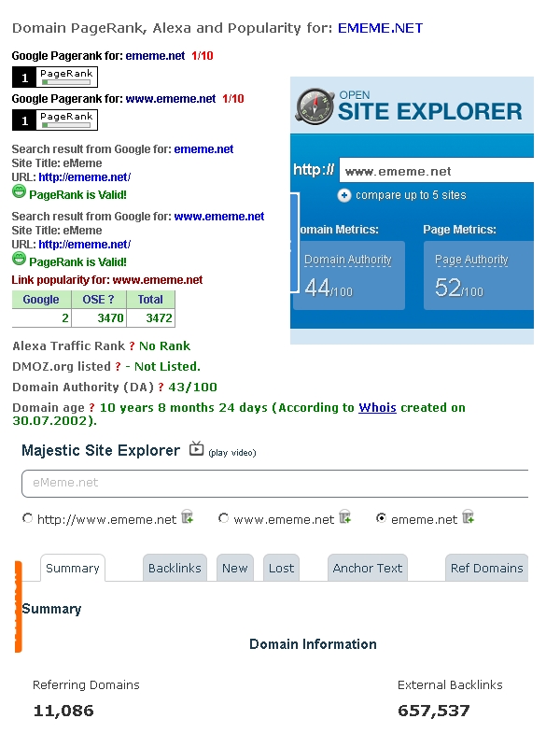This screenshot has height=747, width=560.
Task: Click add icon next to www.ememe.net option
Action: [345, 516]
